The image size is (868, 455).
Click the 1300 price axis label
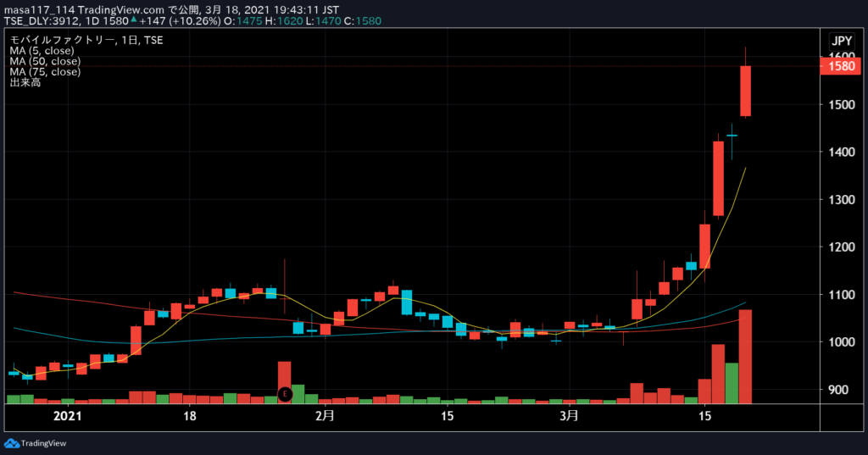pos(842,199)
